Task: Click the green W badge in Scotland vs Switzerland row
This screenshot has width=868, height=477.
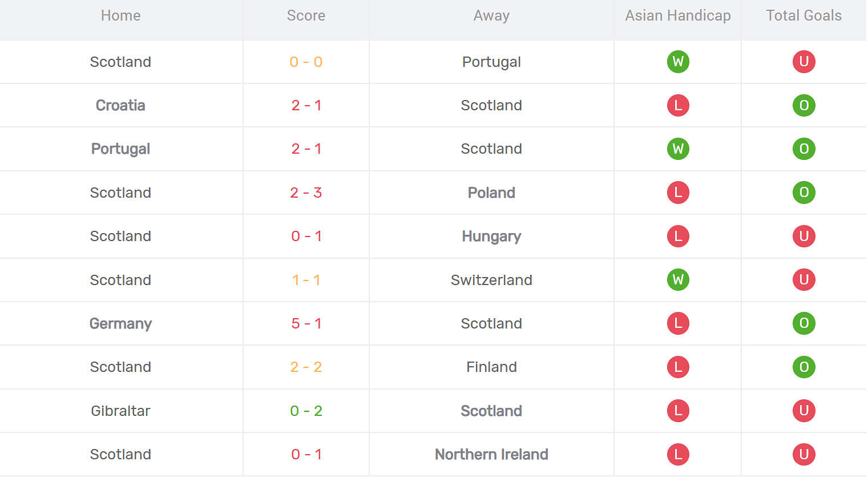Action: tap(678, 280)
